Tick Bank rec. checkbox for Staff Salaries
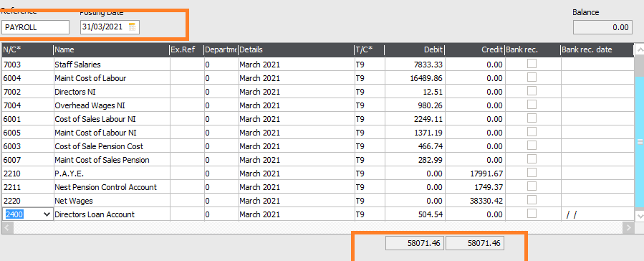The image size is (644, 261). click(532, 64)
